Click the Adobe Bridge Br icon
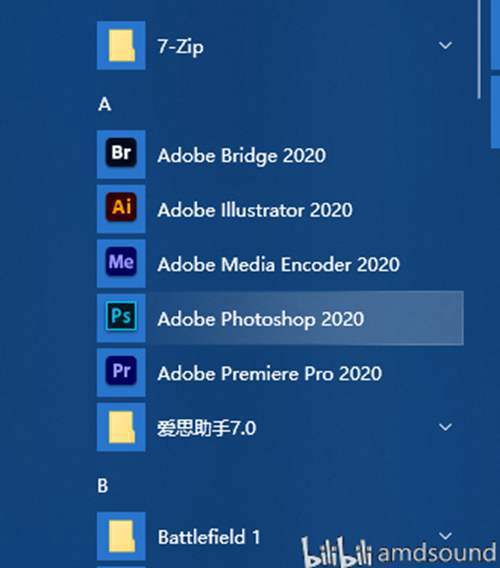Viewport: 500px width, 568px height. point(121,154)
